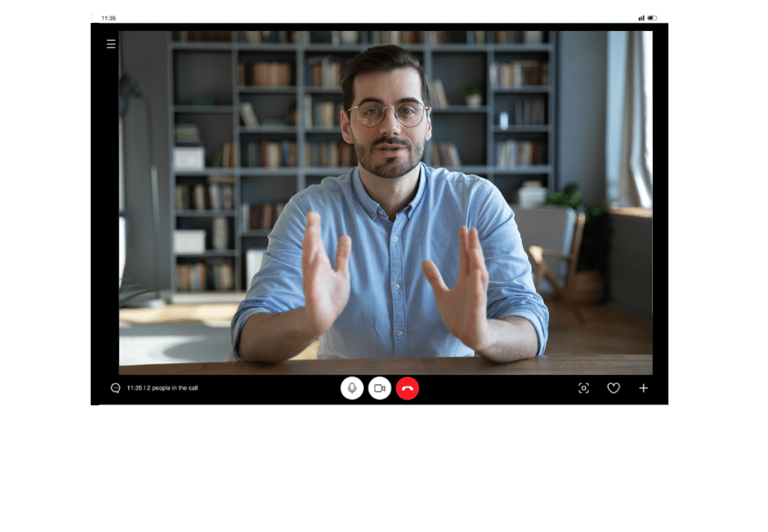Turn off the video camera
This screenshot has width=768, height=532.
(380, 388)
